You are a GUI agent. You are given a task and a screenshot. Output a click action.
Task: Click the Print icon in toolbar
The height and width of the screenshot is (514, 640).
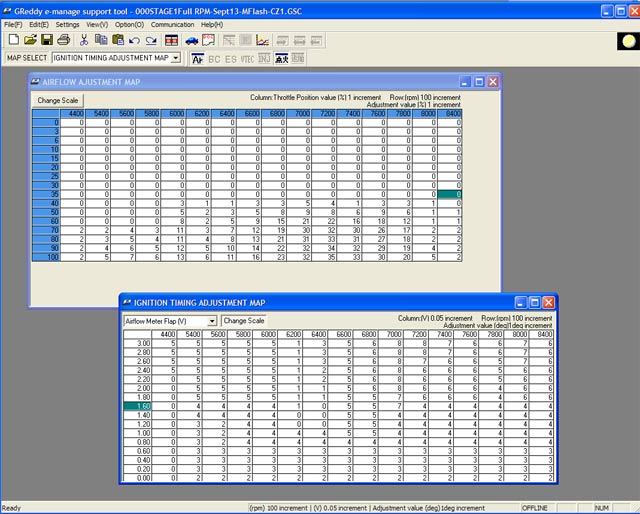(x=63, y=40)
